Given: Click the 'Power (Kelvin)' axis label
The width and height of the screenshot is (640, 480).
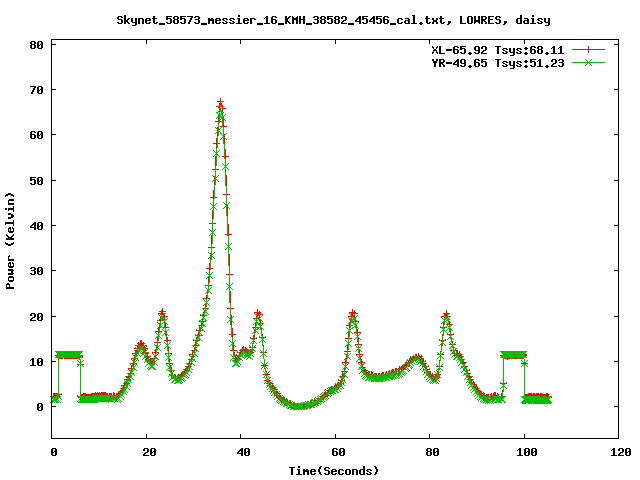Looking at the screenshot, I should pyautogui.click(x=10, y=241).
